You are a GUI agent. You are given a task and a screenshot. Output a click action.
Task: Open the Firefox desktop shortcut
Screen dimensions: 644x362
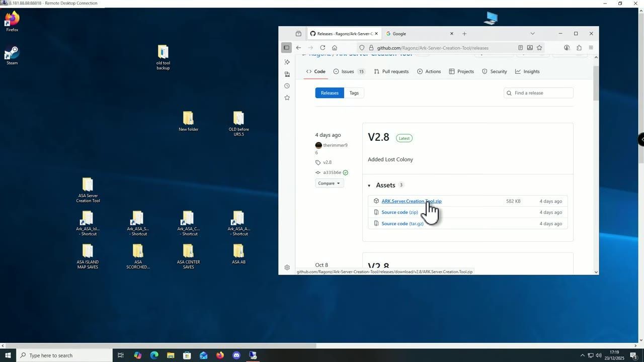(12, 21)
